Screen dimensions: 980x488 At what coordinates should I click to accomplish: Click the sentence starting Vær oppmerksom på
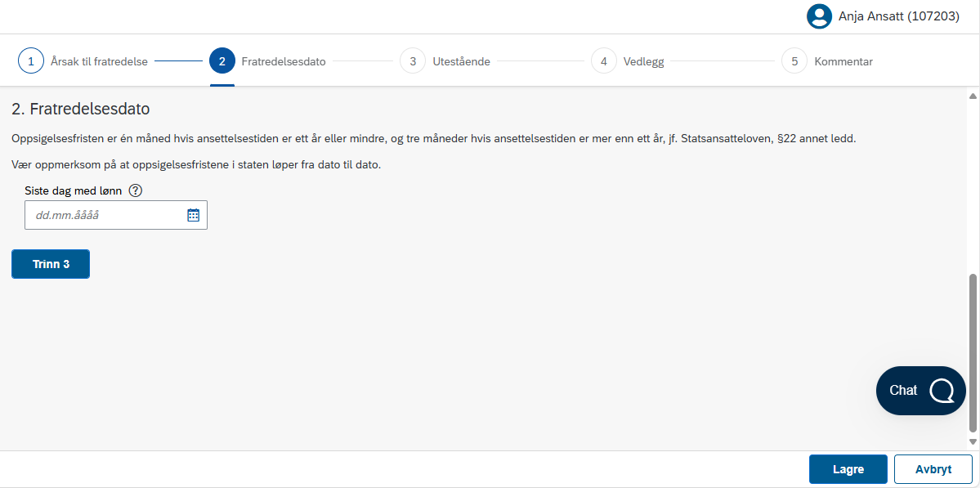196,165
